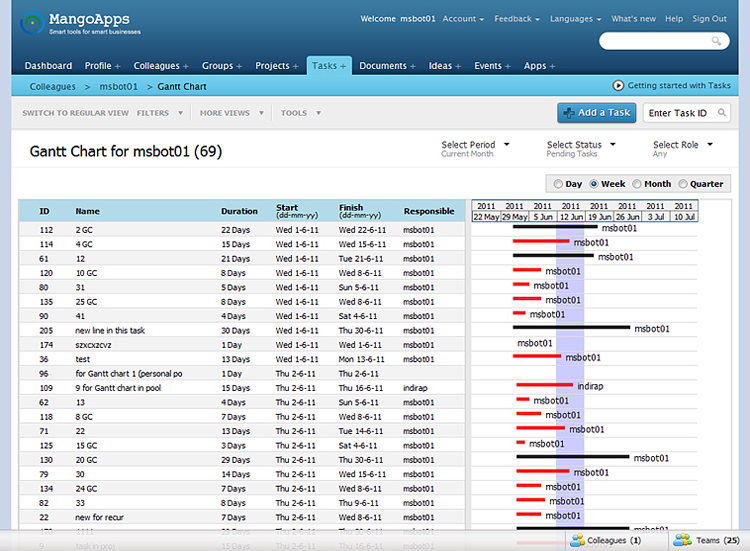Select the Week view radio button
This screenshot has width=750, height=551.
594,184
